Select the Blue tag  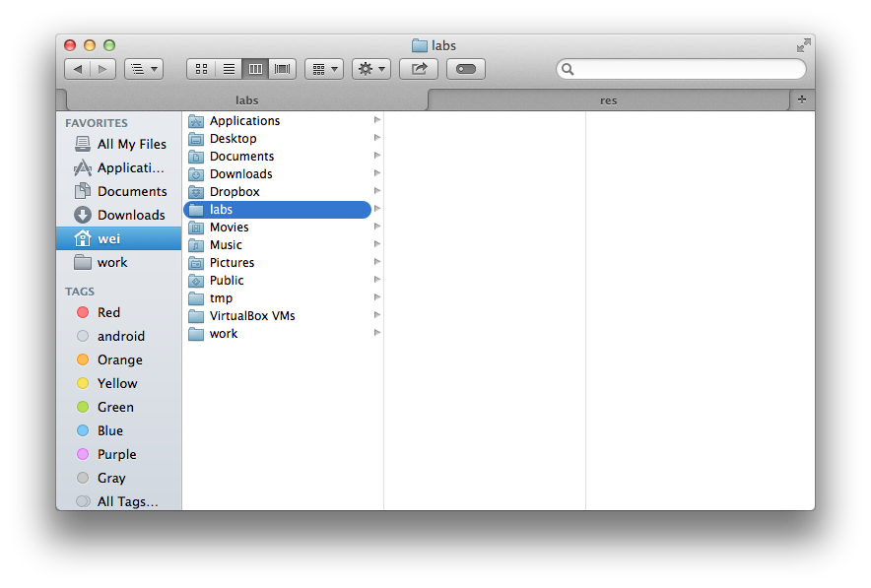pyautogui.click(x=119, y=430)
